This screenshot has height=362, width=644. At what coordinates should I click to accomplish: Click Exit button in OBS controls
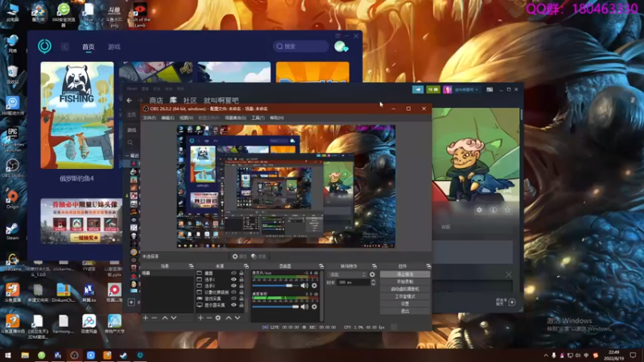[405, 311]
